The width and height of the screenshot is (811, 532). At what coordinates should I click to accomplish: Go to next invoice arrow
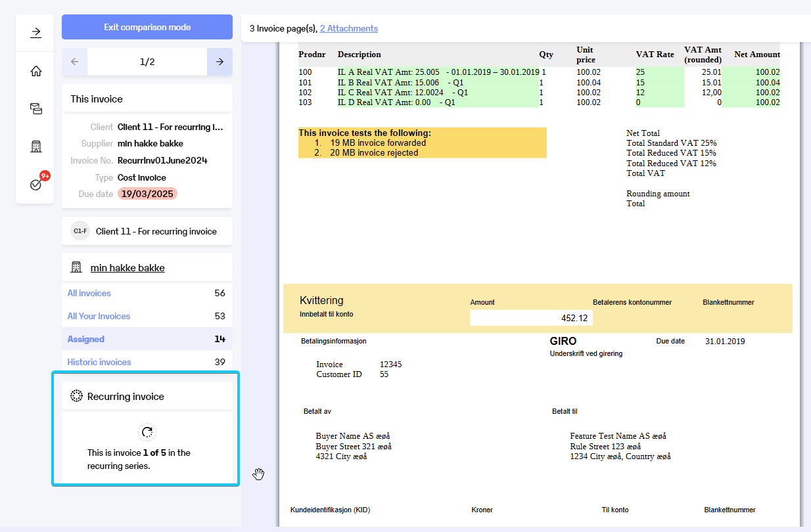click(x=220, y=62)
